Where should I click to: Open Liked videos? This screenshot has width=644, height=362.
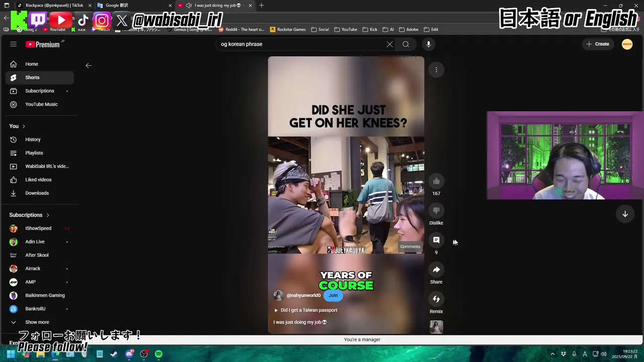point(39,179)
